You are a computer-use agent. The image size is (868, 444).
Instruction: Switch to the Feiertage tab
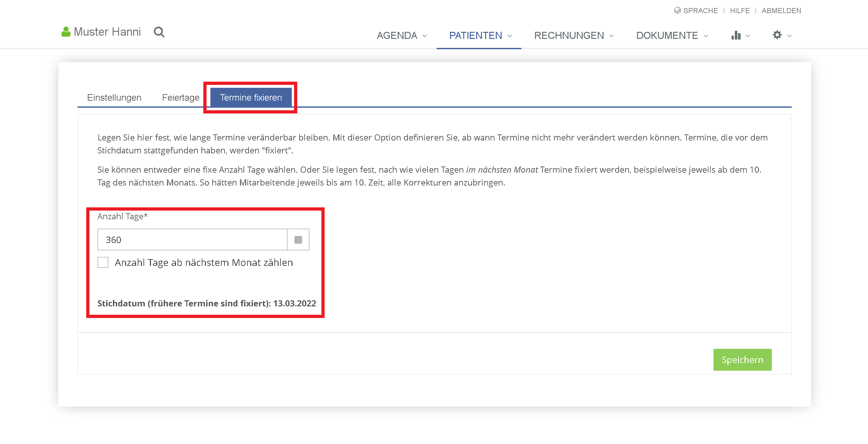[x=180, y=97]
